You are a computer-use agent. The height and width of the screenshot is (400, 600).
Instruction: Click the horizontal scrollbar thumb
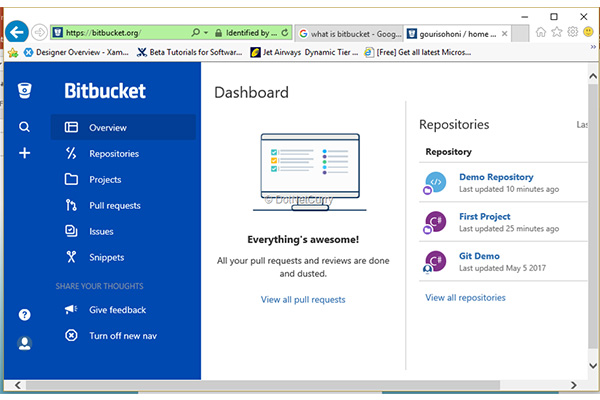tap(262, 385)
